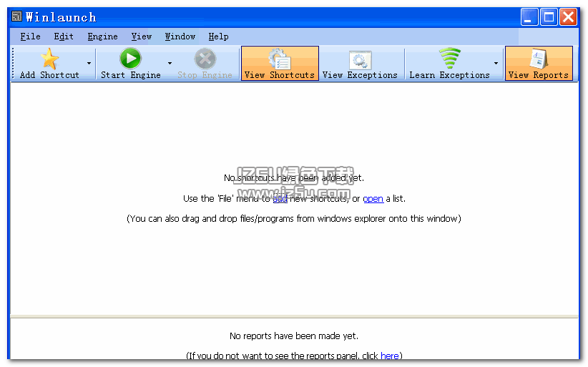Toggle the View Reports toolbar button
Image resolution: width=588 pixels, height=367 pixels.
pos(539,64)
